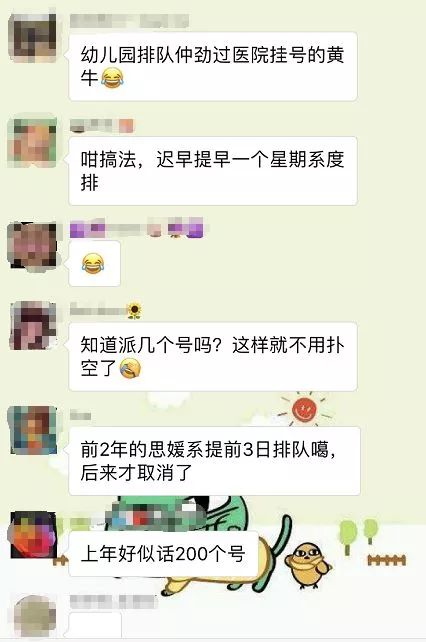Image resolution: width=426 pixels, height=642 pixels.
Task: Select the 知道派几个号吗 message bubble
Action: pos(213,357)
